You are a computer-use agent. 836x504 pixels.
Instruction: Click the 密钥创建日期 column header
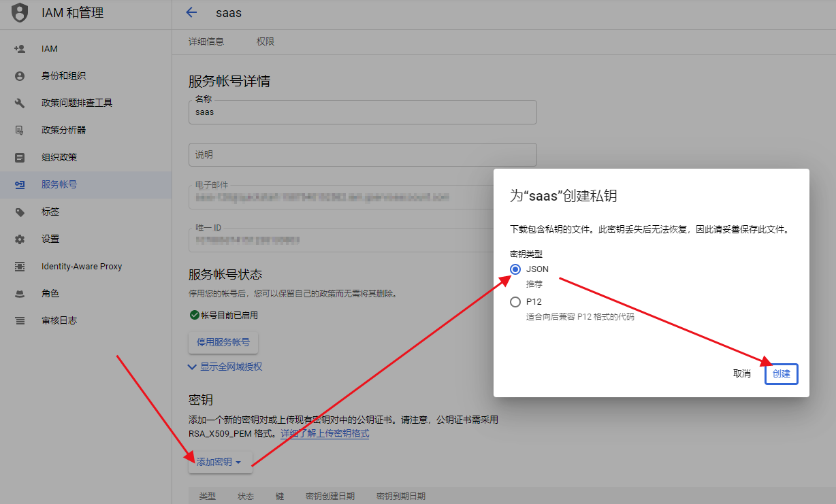point(330,497)
